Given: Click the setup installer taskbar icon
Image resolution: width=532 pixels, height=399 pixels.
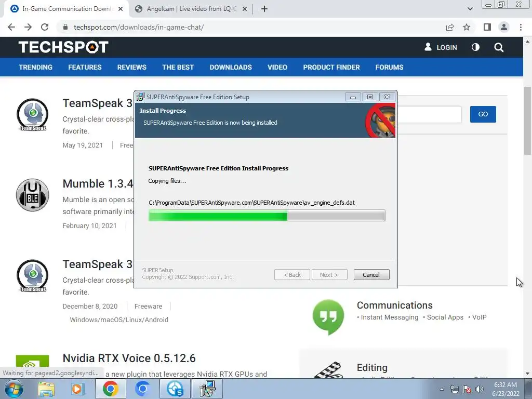Looking at the screenshot, I should point(207,389).
